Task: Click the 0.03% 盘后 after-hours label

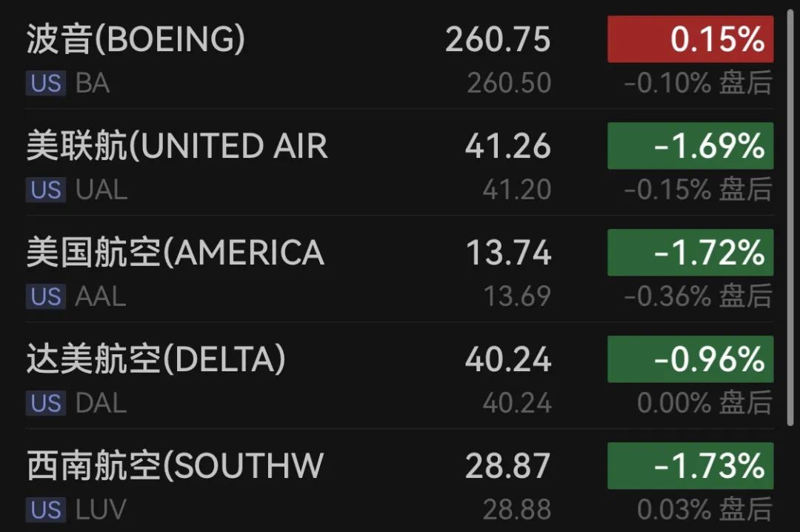Action: [704, 510]
